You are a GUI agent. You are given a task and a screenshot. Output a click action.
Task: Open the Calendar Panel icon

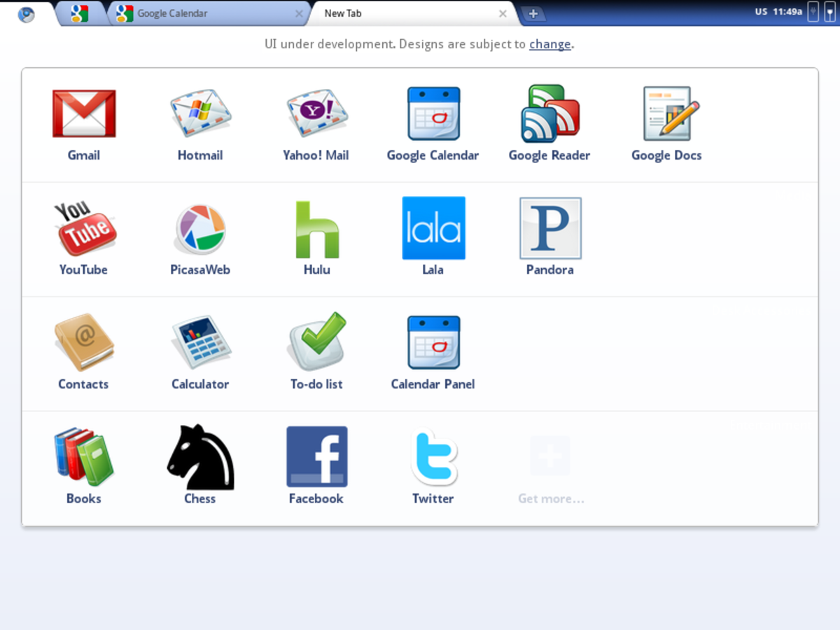coord(434,342)
